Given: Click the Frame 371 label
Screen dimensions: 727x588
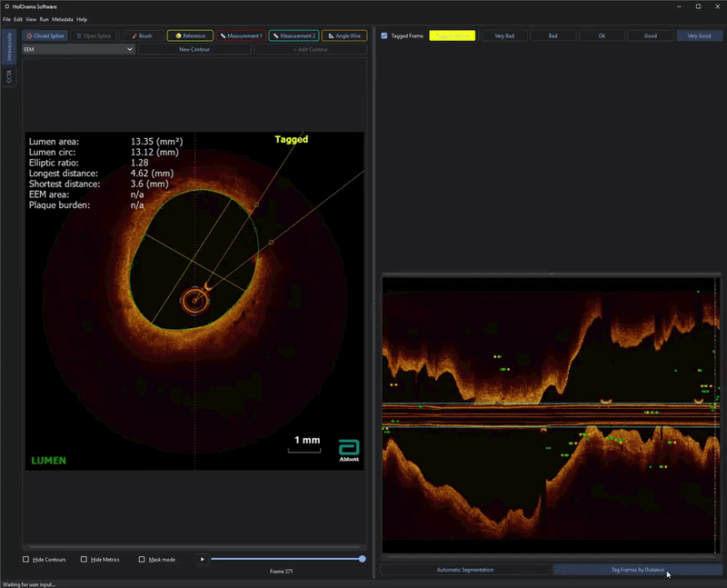Looking at the screenshot, I should click(x=281, y=572).
